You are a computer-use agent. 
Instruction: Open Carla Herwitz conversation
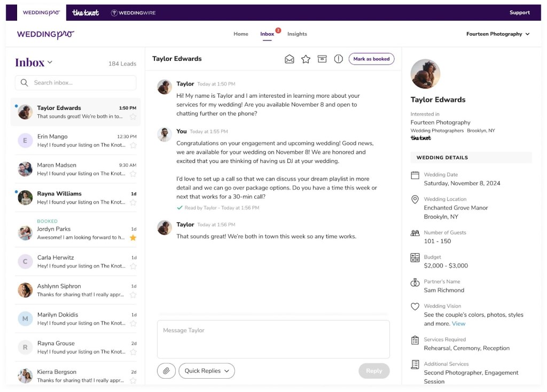point(76,262)
